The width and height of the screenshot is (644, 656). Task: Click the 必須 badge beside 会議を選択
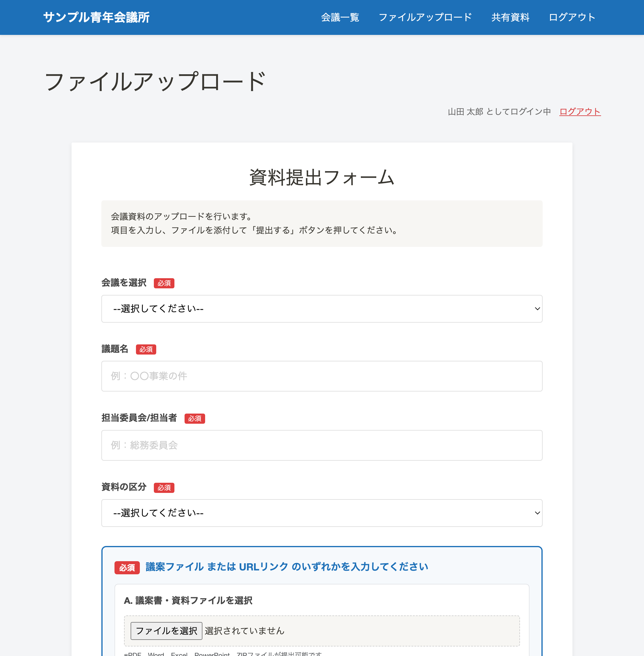click(164, 283)
